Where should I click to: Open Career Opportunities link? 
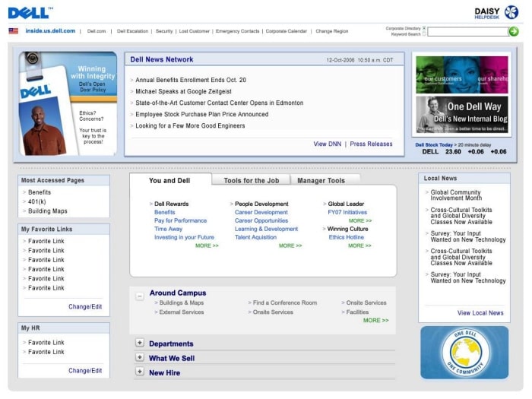point(261,220)
